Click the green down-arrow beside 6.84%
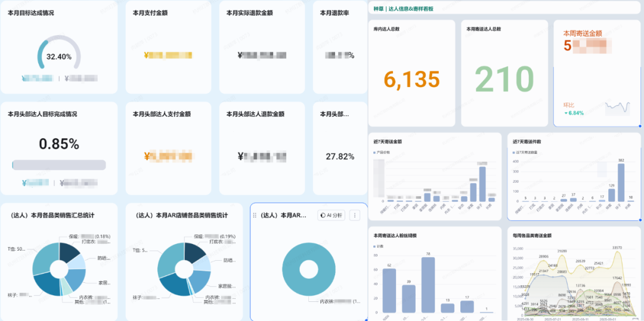Image resolution: width=644 pixels, height=321 pixels. tap(566, 113)
